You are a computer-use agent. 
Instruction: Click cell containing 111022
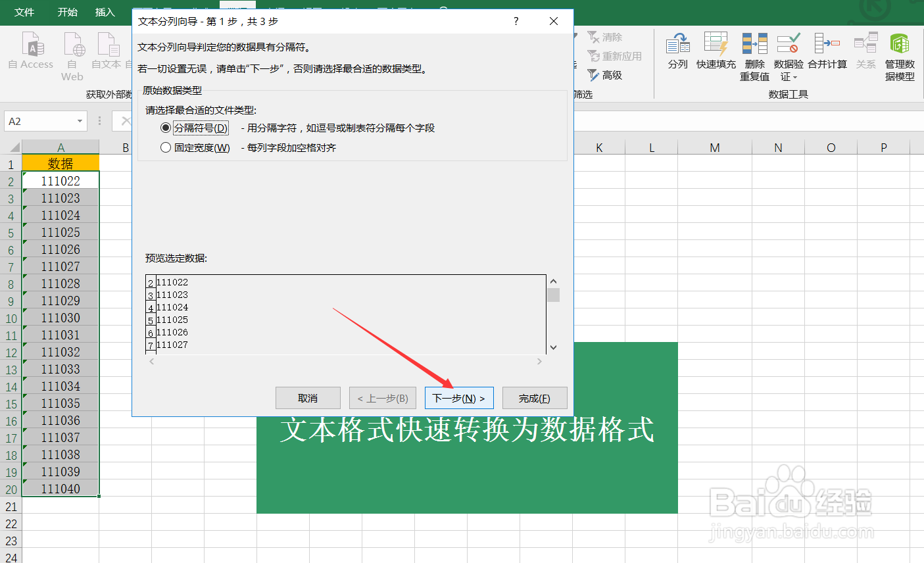point(61,180)
